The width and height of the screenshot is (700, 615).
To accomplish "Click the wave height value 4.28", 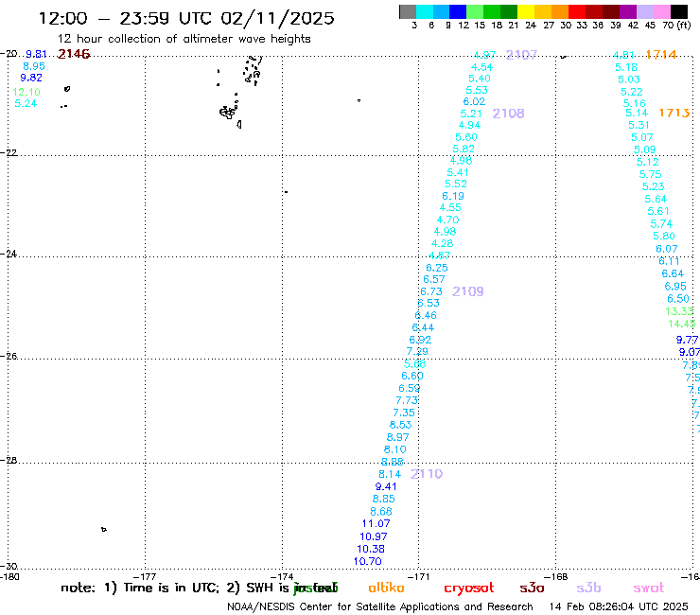I will 443,244.
